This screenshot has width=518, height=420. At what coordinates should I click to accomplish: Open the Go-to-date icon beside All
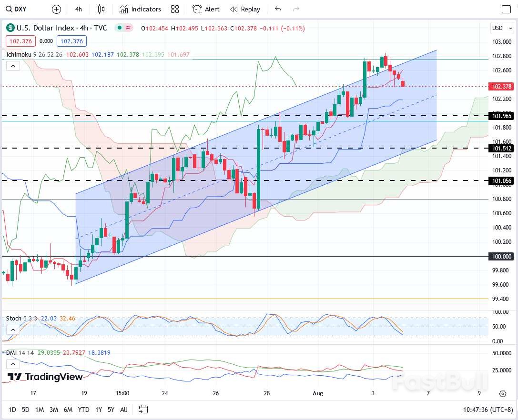point(143,410)
